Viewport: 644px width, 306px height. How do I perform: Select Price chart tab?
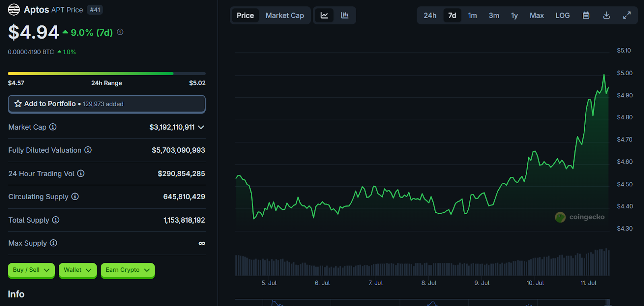point(245,15)
